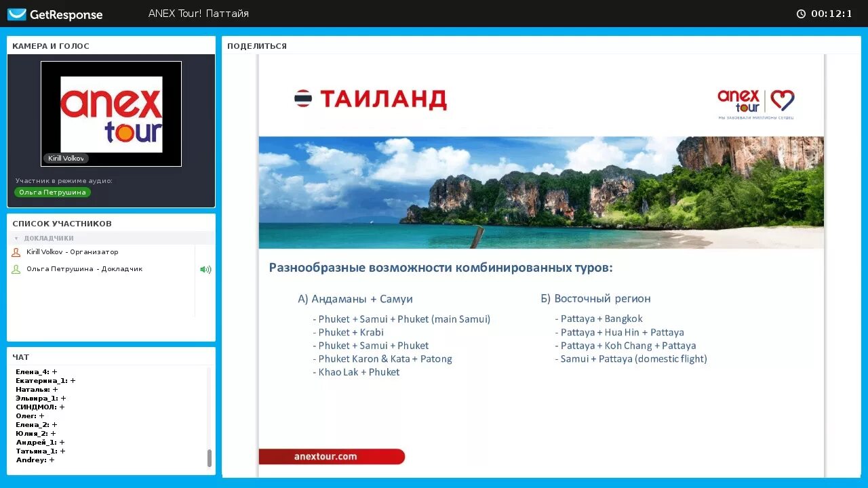868x488 pixels.
Task: Click the speaker icon next to Ольга Петрушина
Action: (205, 269)
